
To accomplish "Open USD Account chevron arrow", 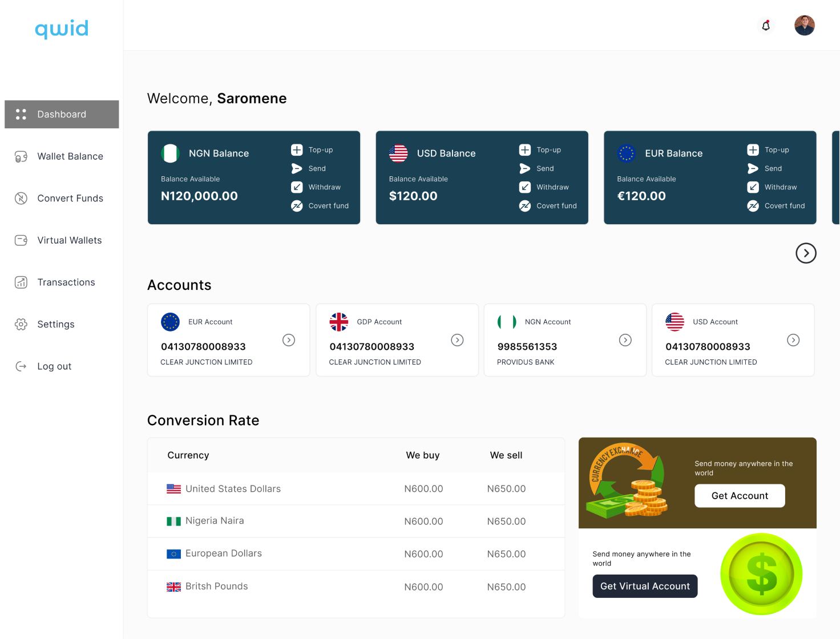I will [x=793, y=340].
